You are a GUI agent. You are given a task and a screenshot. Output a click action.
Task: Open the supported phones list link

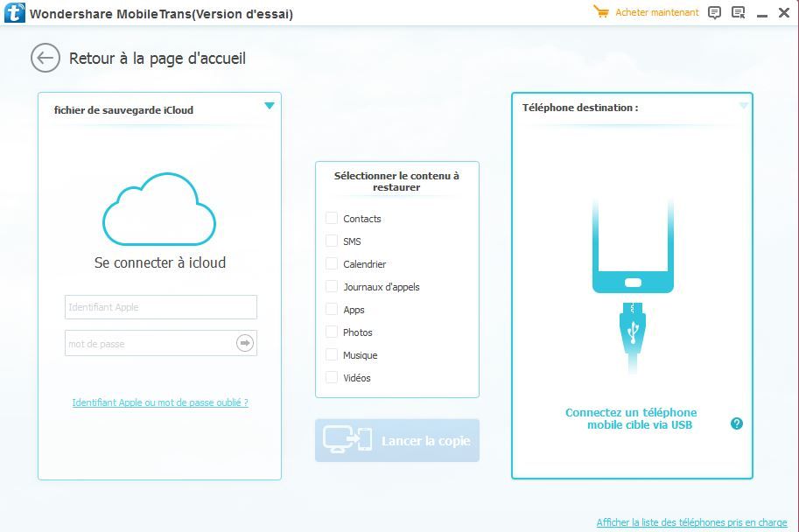[x=691, y=522]
